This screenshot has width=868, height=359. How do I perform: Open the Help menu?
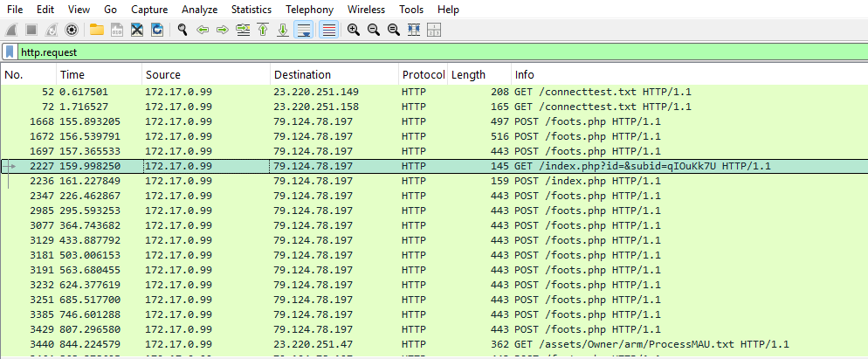(448, 10)
